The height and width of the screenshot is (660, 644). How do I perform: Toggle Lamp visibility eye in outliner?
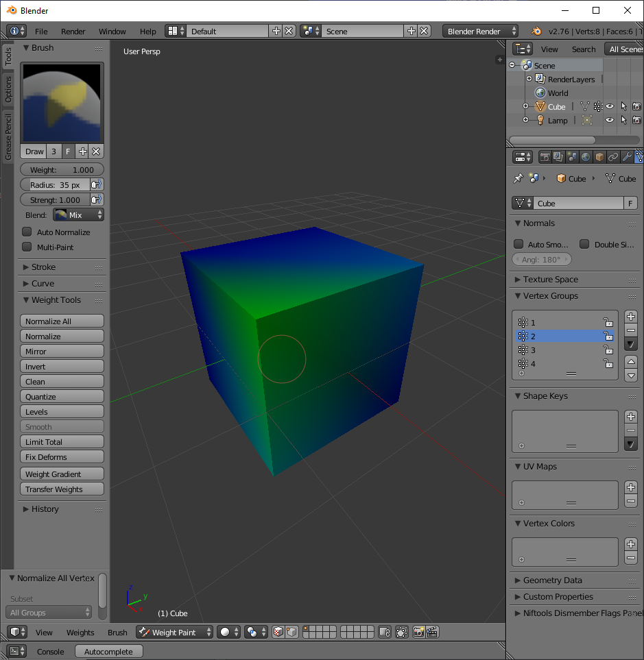point(610,121)
